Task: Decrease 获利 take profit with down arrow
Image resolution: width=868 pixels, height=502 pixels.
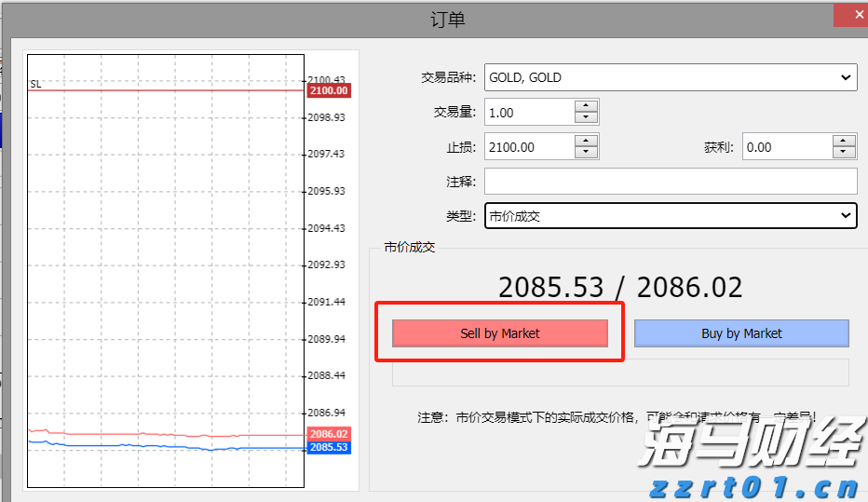Action: 844,153
